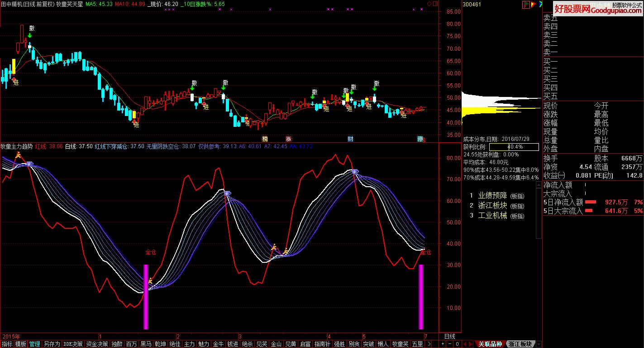
Task: Open the 浙江板块 bottom tab
Action: pyautogui.click(x=520, y=344)
